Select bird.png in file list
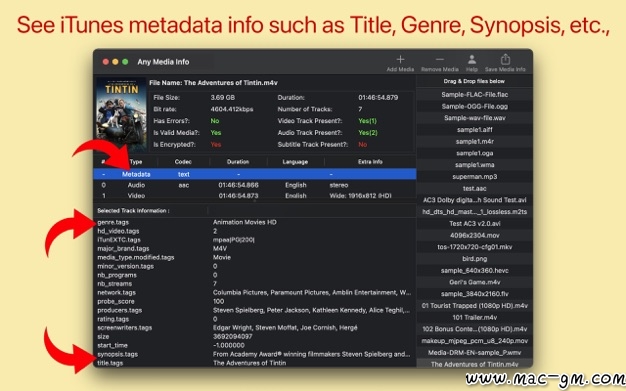This screenshot has width=626, height=391. pyautogui.click(x=474, y=258)
